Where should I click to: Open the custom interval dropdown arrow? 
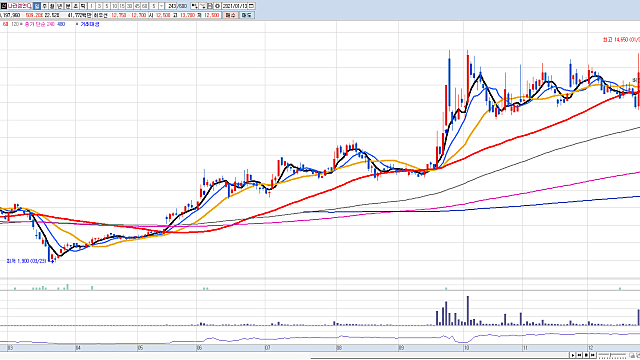tap(161, 6)
